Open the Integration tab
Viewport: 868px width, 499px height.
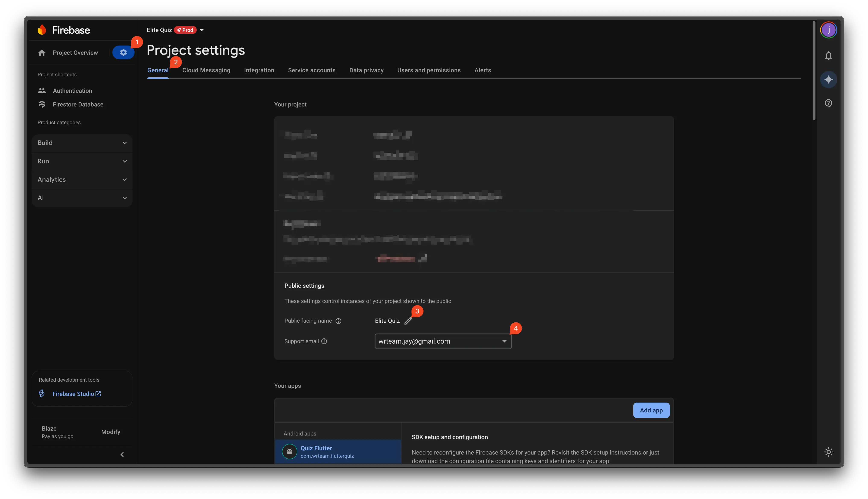coord(259,70)
